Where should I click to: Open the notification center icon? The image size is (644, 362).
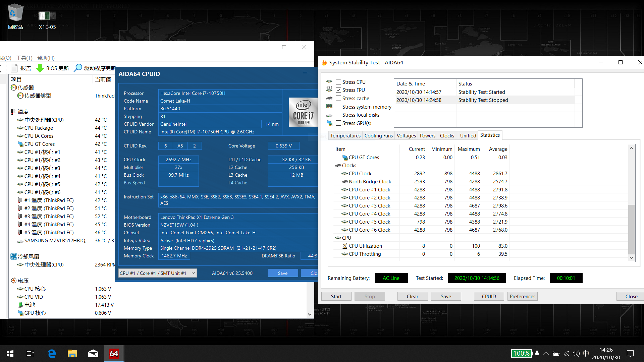(x=630, y=354)
